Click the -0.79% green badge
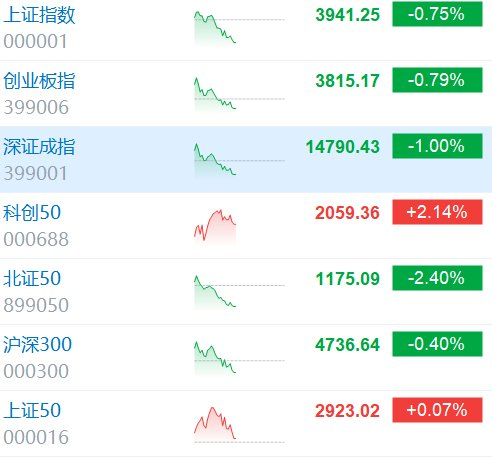 pos(437,80)
